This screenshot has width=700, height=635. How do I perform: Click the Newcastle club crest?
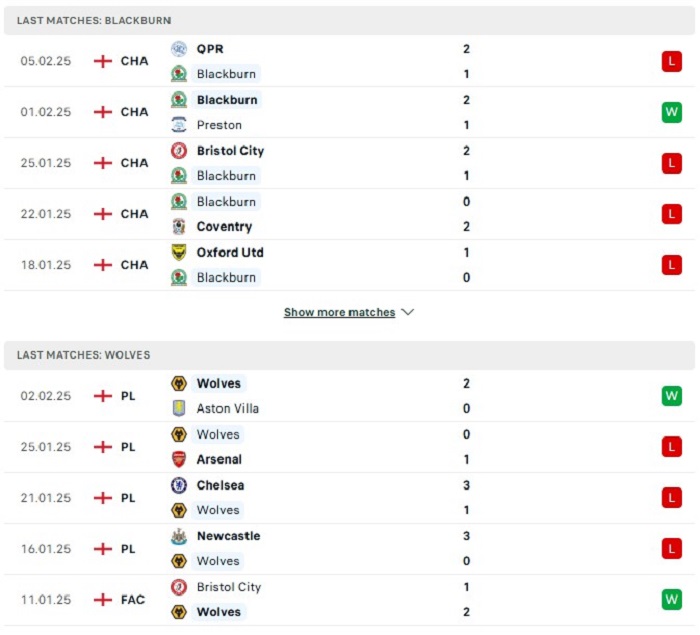pos(179,536)
